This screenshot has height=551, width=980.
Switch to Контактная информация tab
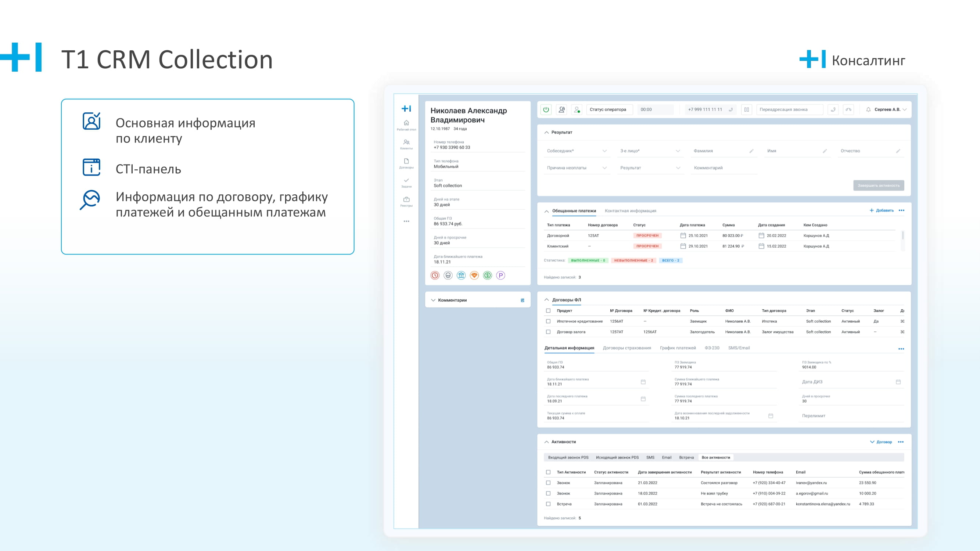(631, 210)
